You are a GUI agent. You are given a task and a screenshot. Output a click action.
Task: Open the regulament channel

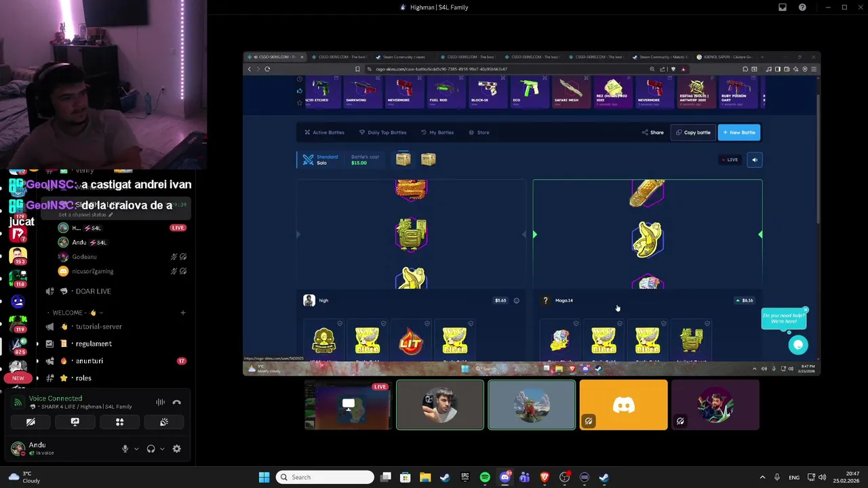pyautogui.click(x=115, y=344)
